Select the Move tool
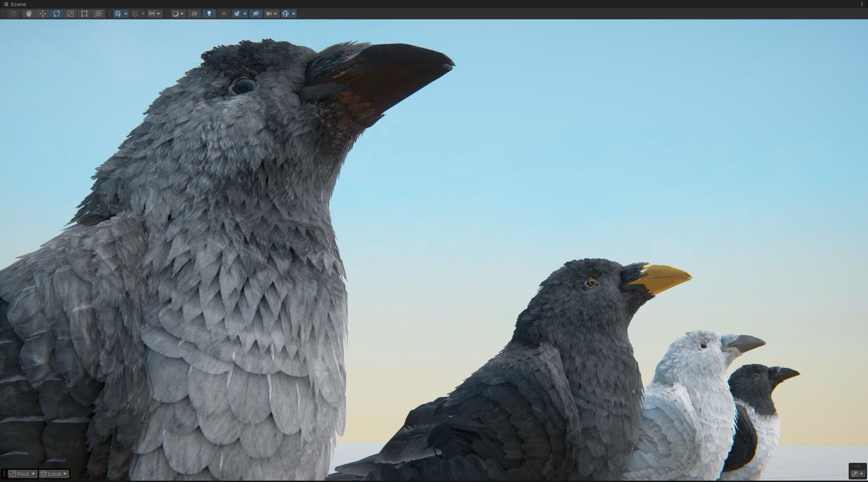 pos(43,14)
